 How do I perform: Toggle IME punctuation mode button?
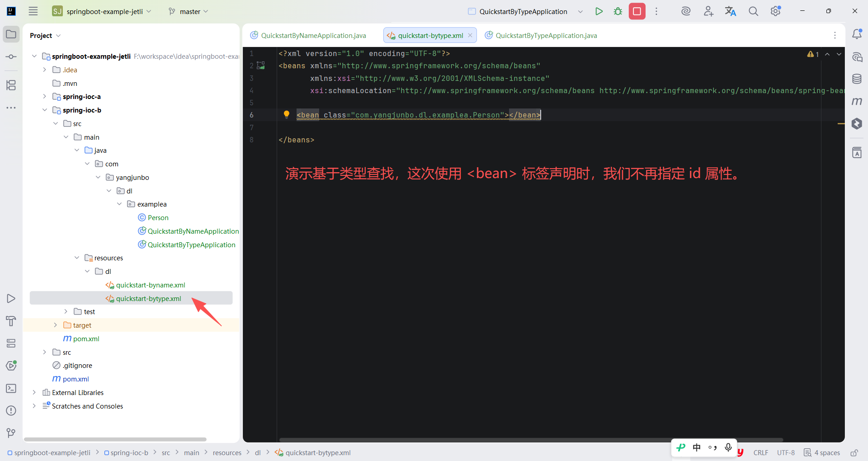712,447
